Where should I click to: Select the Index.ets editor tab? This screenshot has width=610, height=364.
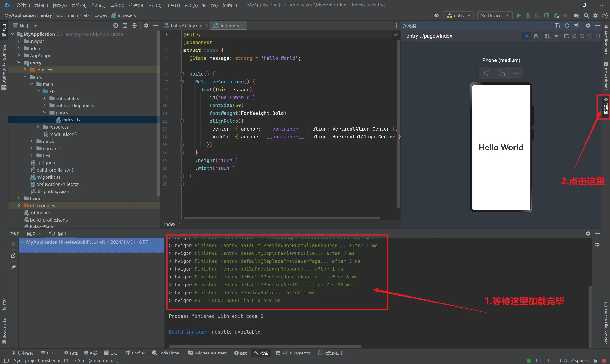(229, 25)
